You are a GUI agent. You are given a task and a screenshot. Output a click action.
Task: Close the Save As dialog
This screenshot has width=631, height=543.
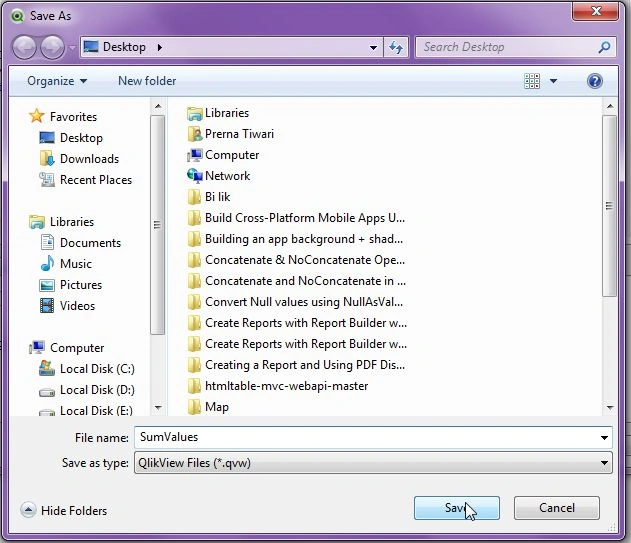coord(596,11)
